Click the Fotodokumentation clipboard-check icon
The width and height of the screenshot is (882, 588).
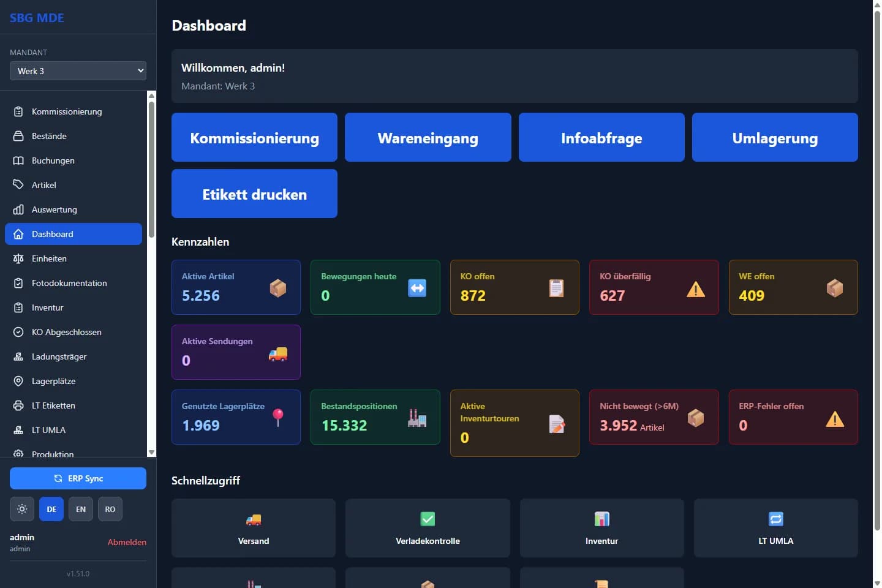(x=18, y=283)
